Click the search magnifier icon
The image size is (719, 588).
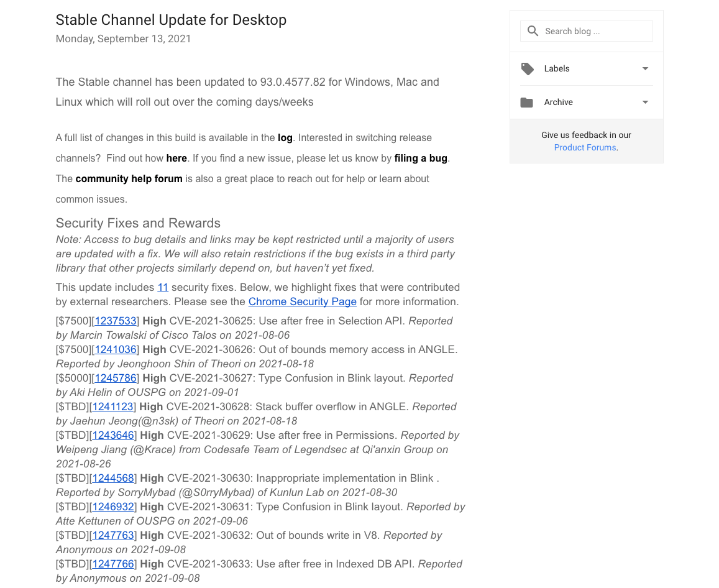click(533, 31)
